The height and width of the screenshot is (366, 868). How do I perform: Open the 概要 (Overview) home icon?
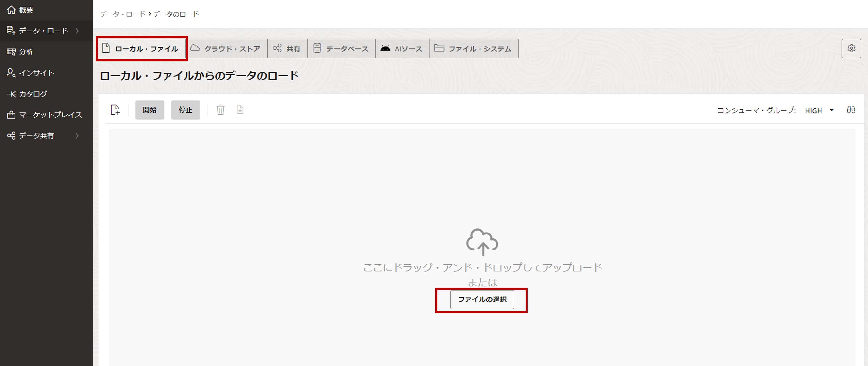pyautogui.click(x=11, y=10)
